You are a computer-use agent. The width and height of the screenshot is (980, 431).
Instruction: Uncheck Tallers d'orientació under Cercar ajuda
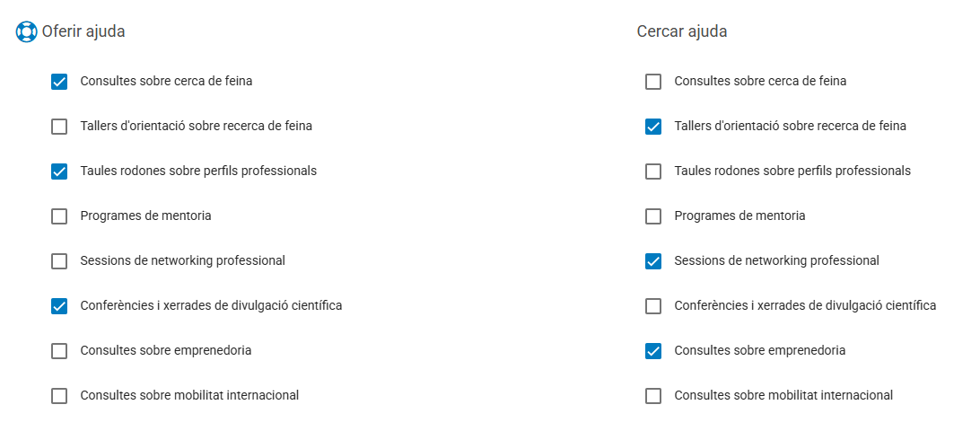[x=653, y=127]
